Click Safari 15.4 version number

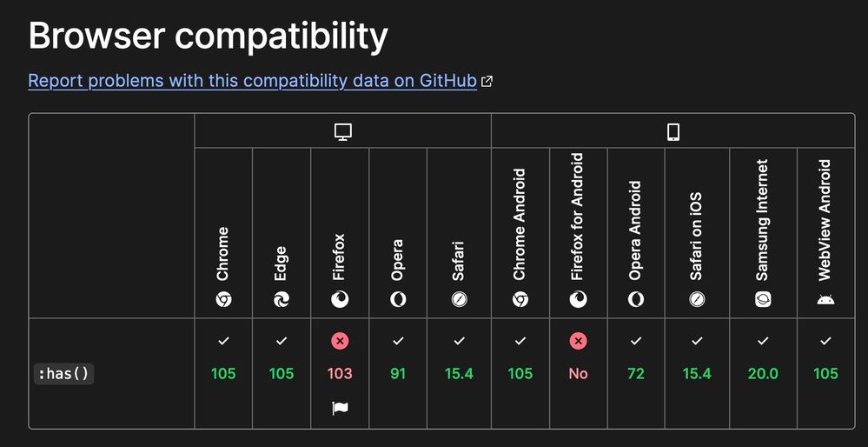pos(459,374)
